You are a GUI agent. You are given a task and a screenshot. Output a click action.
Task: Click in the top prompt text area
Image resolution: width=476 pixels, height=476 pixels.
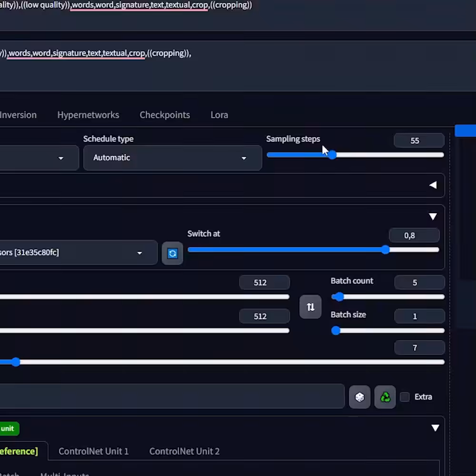coord(238,15)
